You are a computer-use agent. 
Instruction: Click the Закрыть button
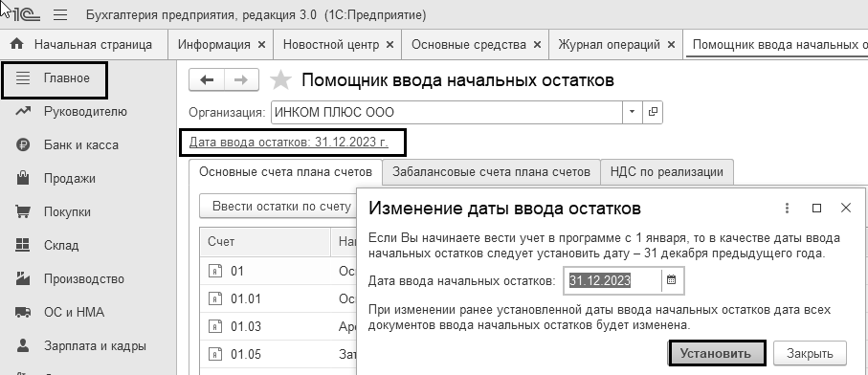(x=810, y=353)
